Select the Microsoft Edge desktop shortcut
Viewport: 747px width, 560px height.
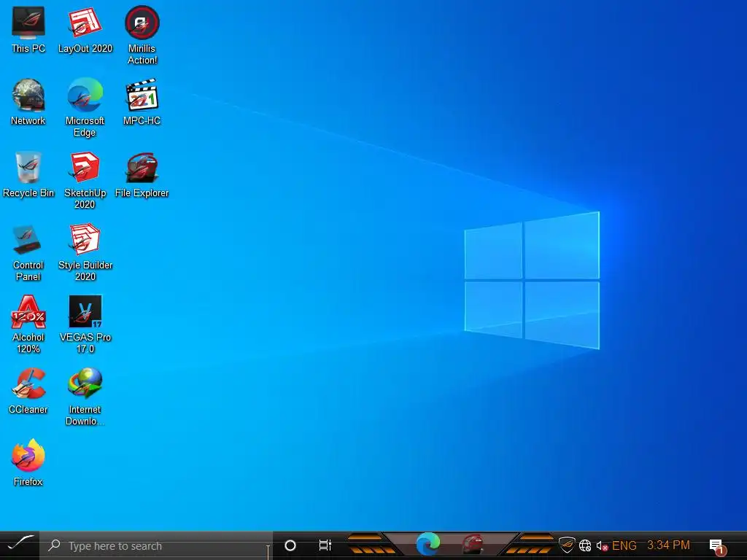(85, 108)
